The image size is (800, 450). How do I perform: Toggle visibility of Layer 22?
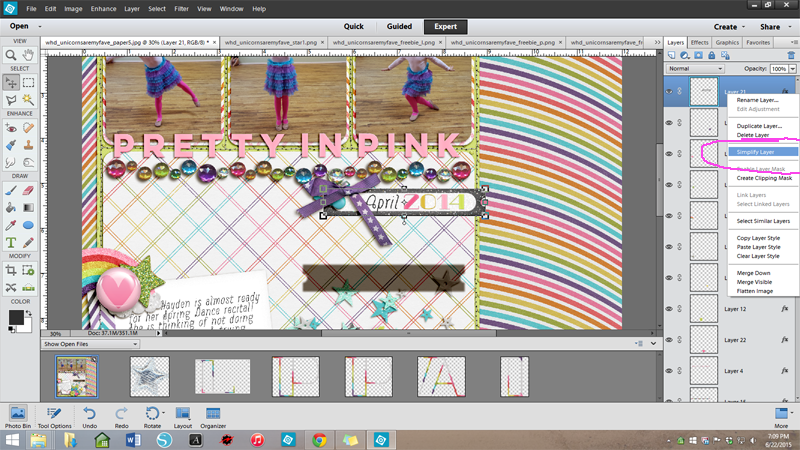[x=669, y=340]
